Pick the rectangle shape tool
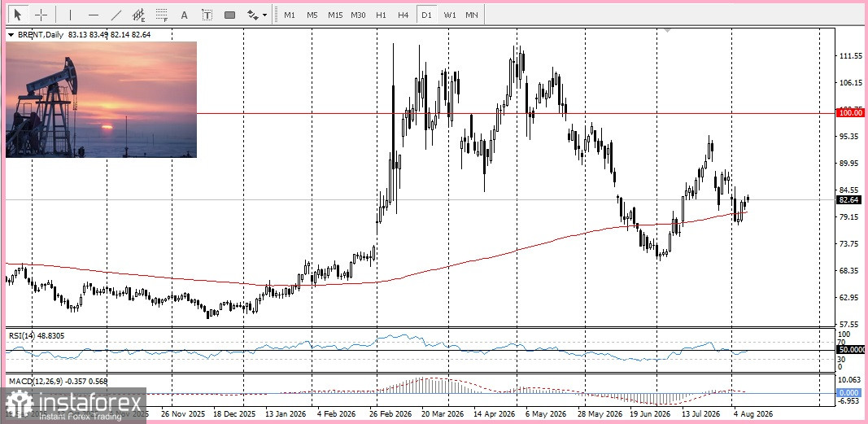 [x=229, y=15]
